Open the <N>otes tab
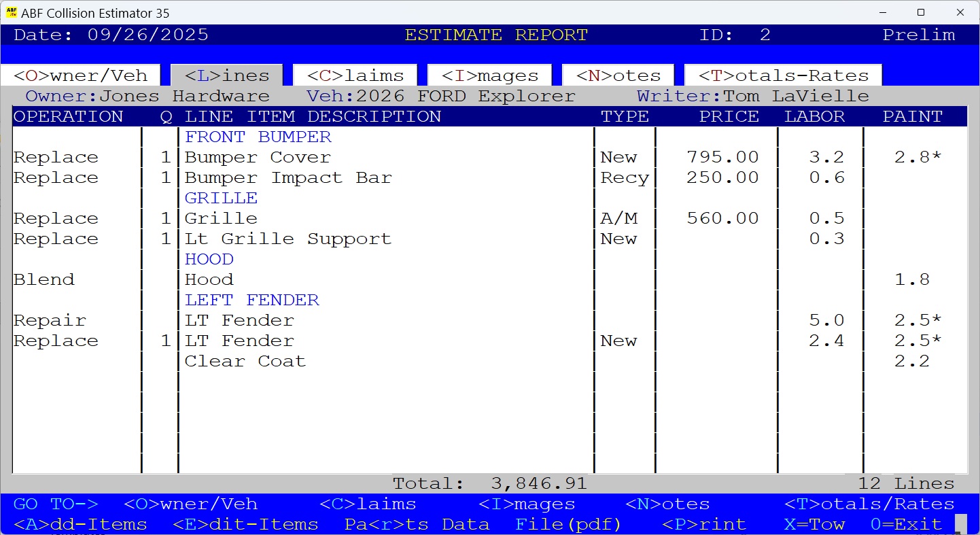 pyautogui.click(x=617, y=75)
